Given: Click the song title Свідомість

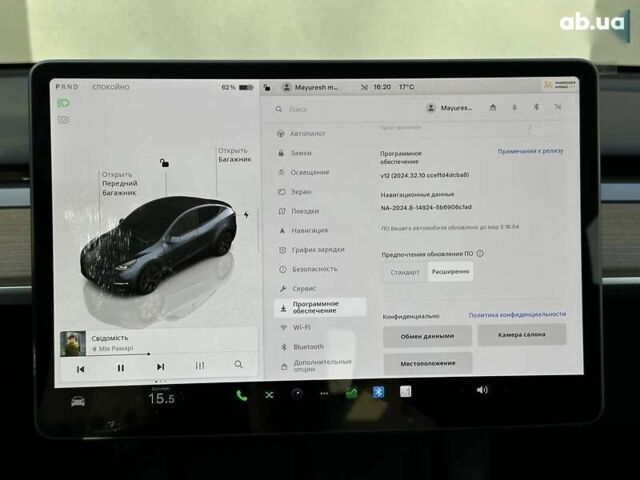Looking at the screenshot, I should pos(110,338).
